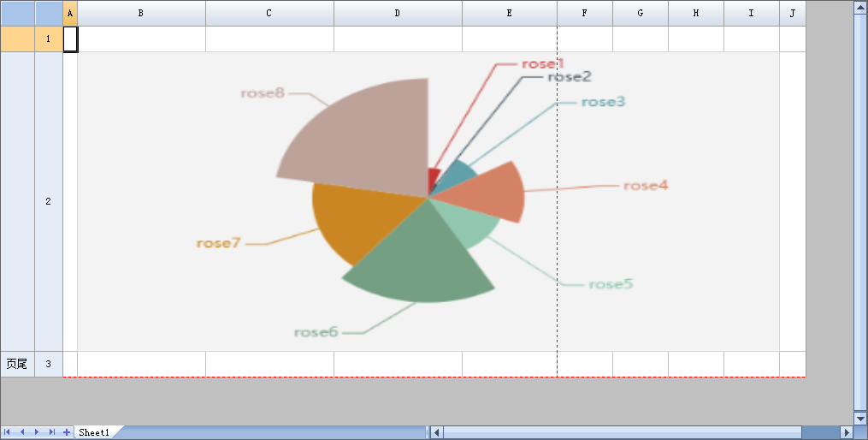Select column D header

[x=398, y=14]
